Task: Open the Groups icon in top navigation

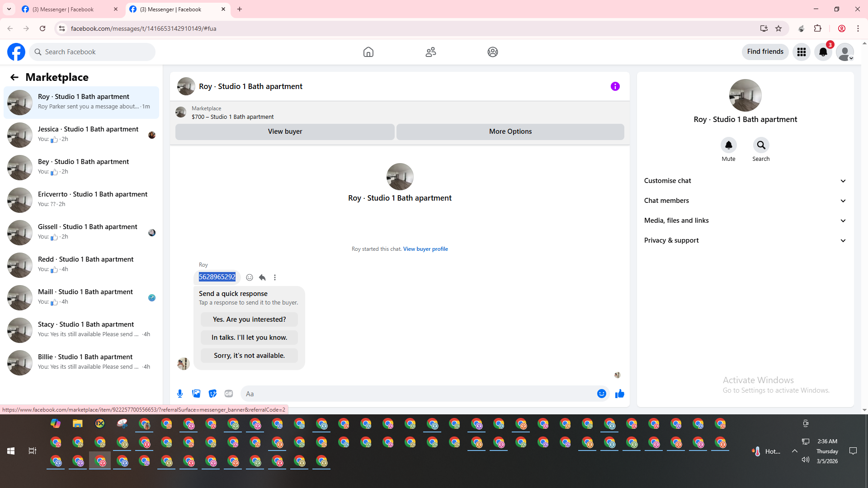Action: click(x=493, y=52)
